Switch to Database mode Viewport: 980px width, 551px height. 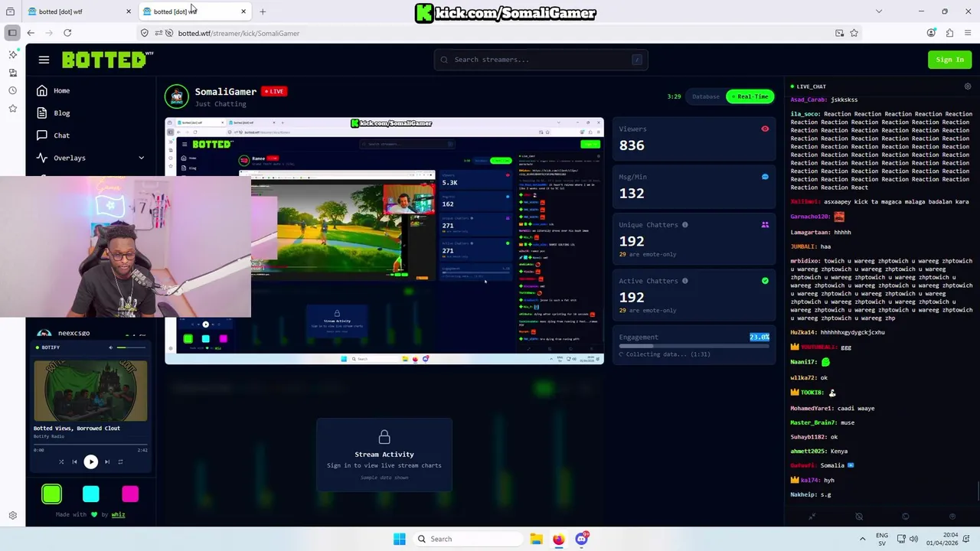click(x=706, y=96)
